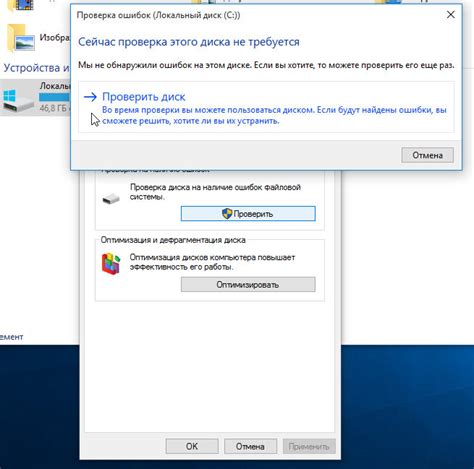Confirm the properties window with OK

pos(192,446)
